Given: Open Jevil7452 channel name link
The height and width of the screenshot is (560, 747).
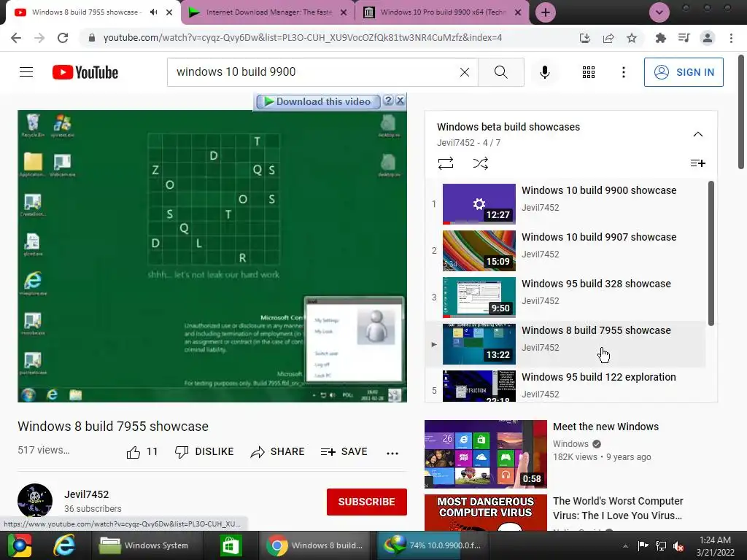Looking at the screenshot, I should (87, 494).
